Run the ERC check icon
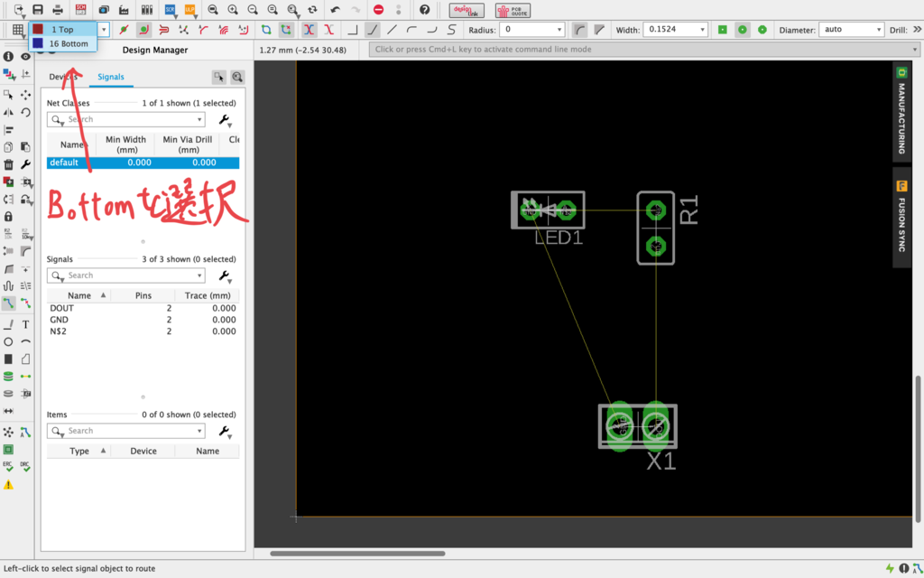This screenshot has height=578, width=924. pyautogui.click(x=8, y=467)
